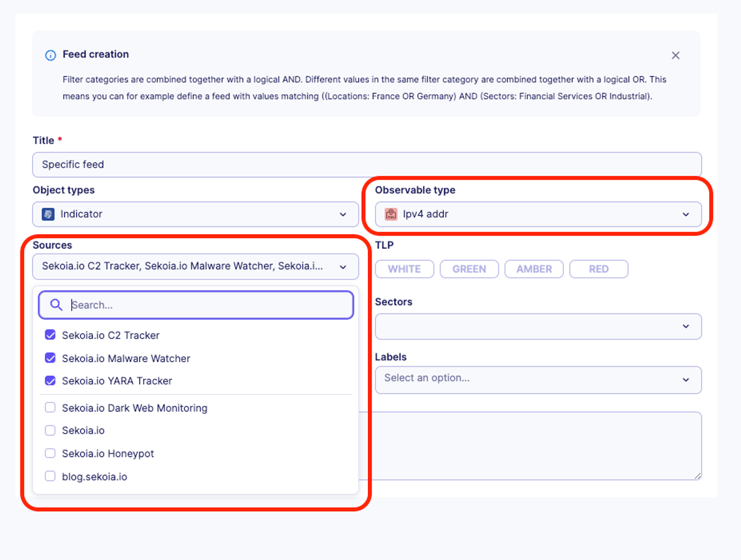Open the Sectors dropdown

click(x=538, y=327)
